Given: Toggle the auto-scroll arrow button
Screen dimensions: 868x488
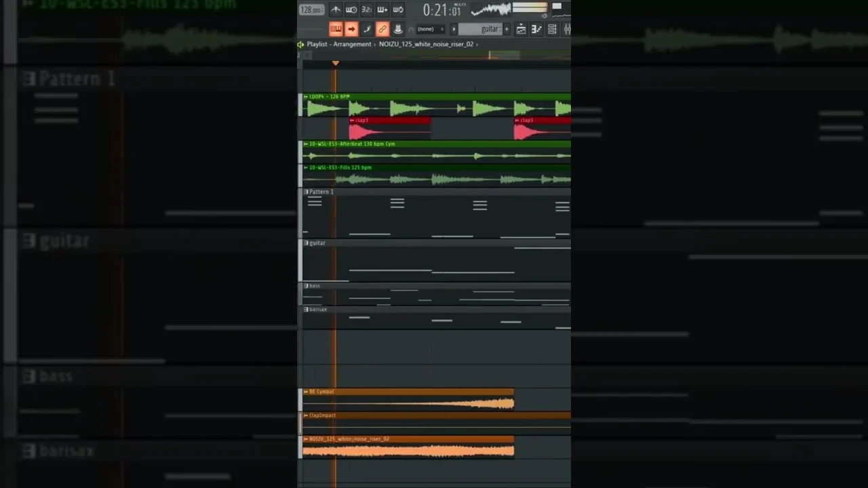Looking at the screenshot, I should click(x=351, y=29).
